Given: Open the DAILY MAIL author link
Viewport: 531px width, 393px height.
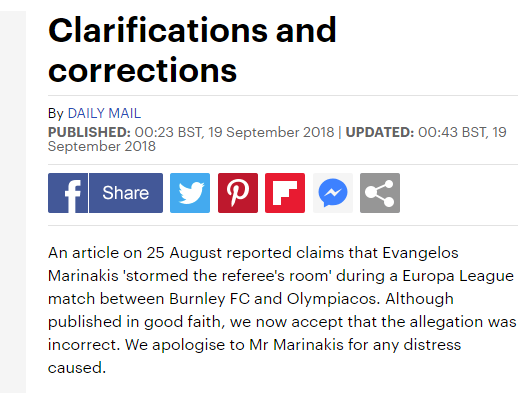Looking at the screenshot, I should pyautogui.click(x=104, y=113).
